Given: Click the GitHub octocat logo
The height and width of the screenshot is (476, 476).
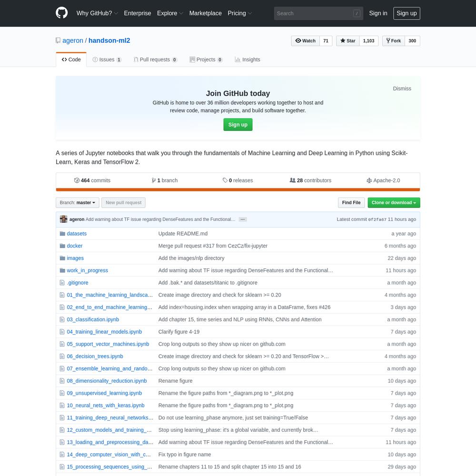Looking at the screenshot, I should point(61,13).
